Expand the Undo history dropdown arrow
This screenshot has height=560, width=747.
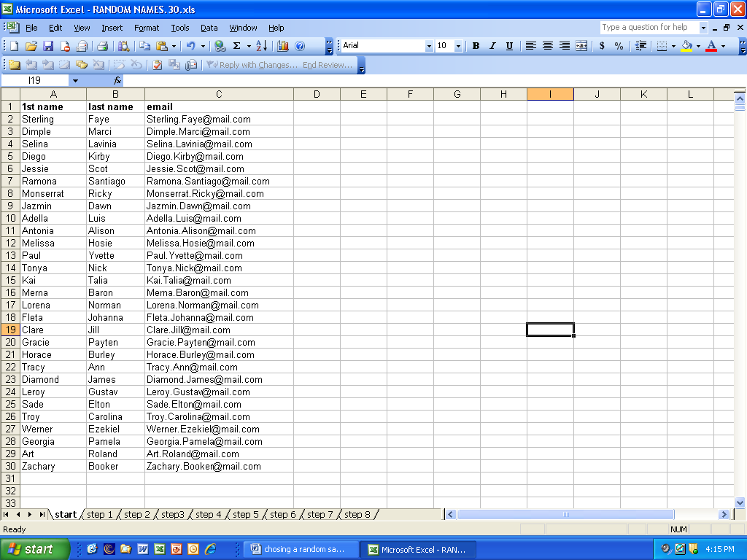point(203,46)
